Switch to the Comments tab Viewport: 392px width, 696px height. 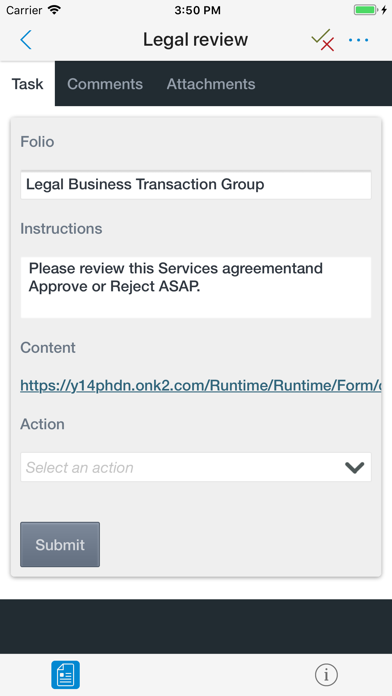pos(105,84)
